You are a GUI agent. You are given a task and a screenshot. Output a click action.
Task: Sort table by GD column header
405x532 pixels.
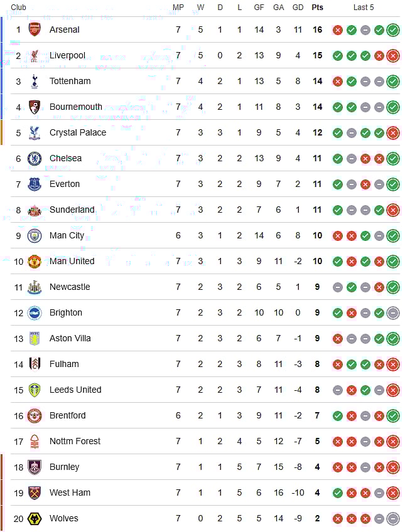pyautogui.click(x=298, y=8)
